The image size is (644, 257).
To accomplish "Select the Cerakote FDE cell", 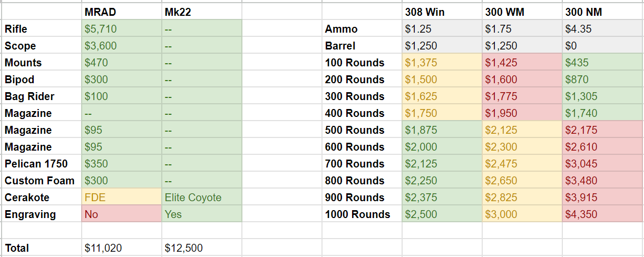I will pyautogui.click(x=122, y=197).
